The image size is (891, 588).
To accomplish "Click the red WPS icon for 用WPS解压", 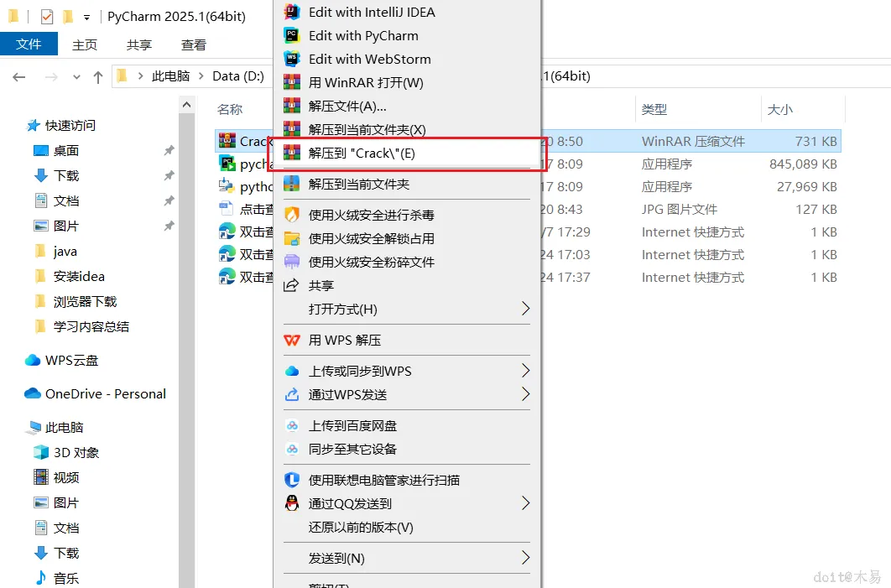I will [x=293, y=340].
